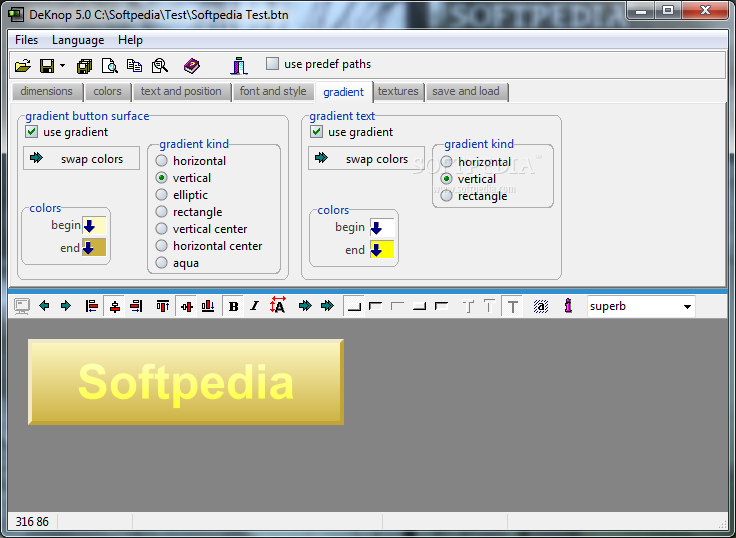Pick the button surface begin color
This screenshot has width=736, height=538.
(94, 225)
